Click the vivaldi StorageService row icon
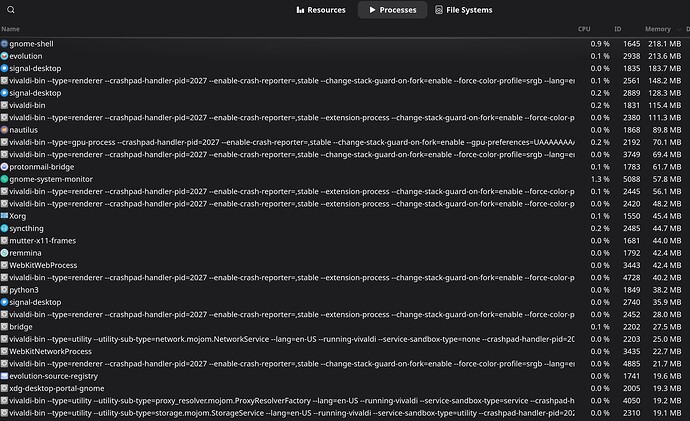The height and width of the screenshot is (421, 690). 4,413
